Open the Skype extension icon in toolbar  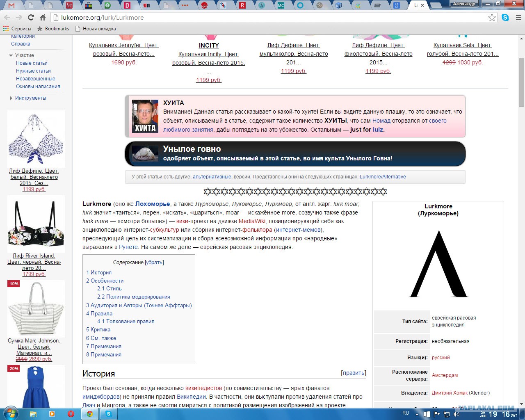pyautogui.click(x=505, y=18)
